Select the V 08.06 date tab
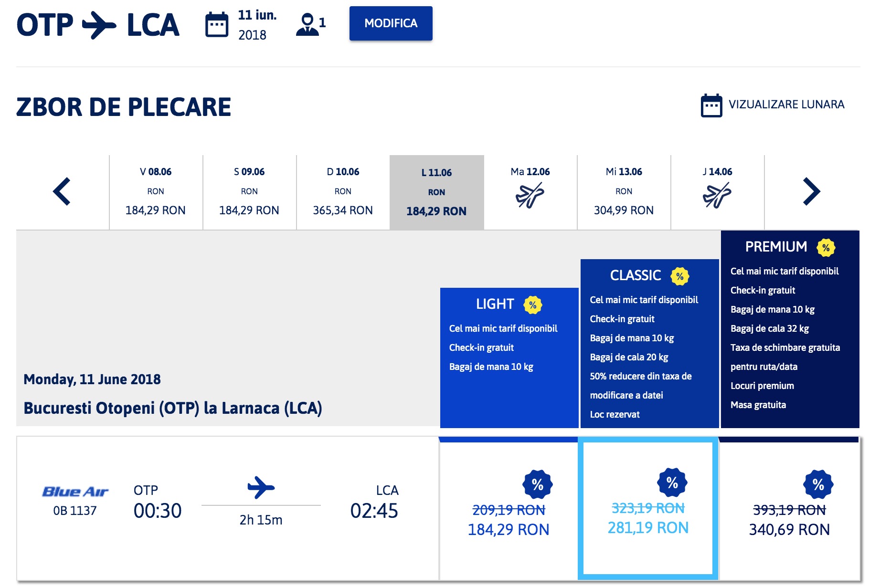869x588 pixels. [x=156, y=192]
